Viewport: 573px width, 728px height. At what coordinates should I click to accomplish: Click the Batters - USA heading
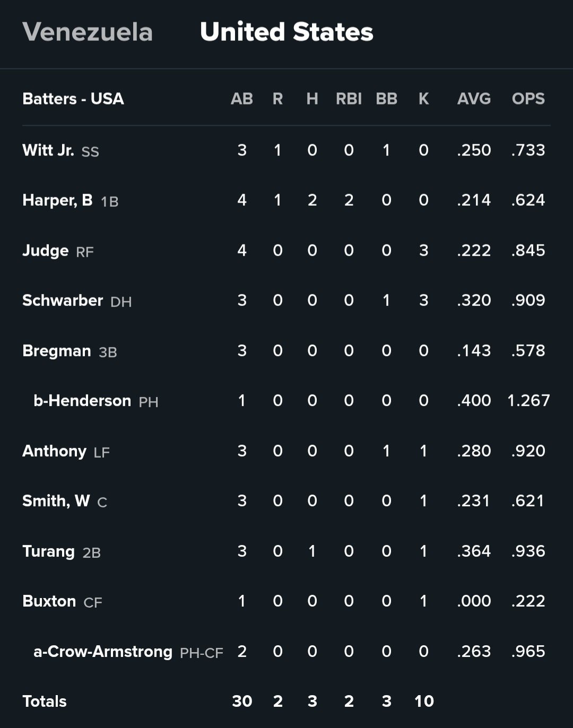73,99
